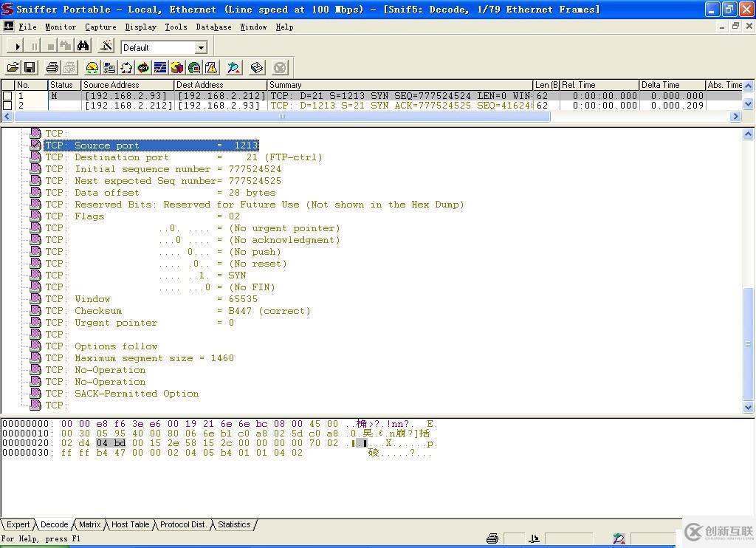Click the status bar capture-panel icon at far right

pyautogui.click(x=619, y=538)
